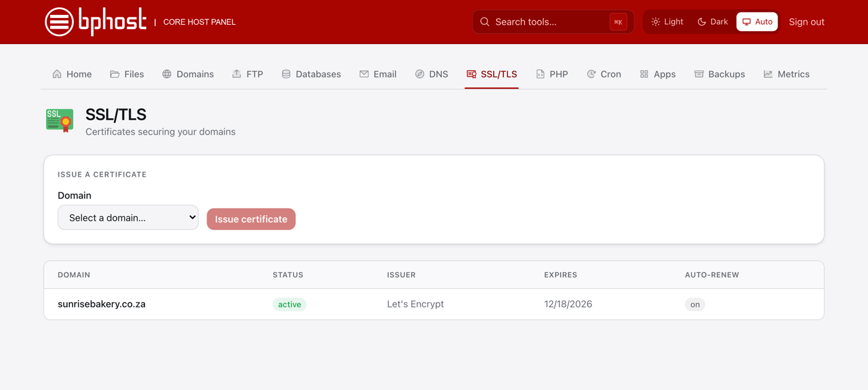Screen dimensions: 868x390
Task: Open the 'Select a domain...' dropdown
Action: point(128,218)
